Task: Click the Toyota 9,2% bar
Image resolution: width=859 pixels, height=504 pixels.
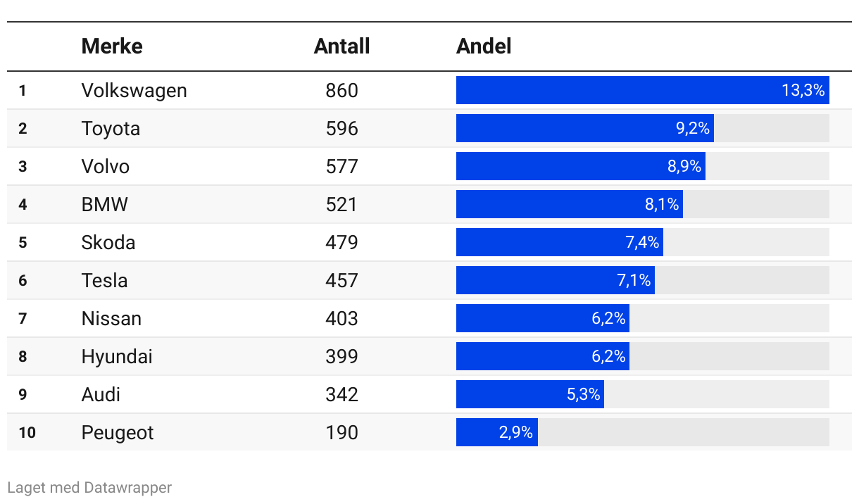Action: 585,128
